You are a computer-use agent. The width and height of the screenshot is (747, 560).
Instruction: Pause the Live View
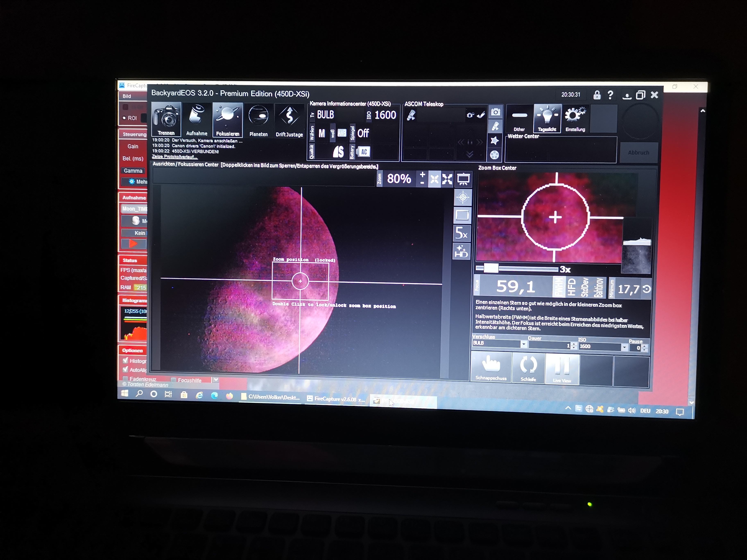pyautogui.click(x=562, y=369)
